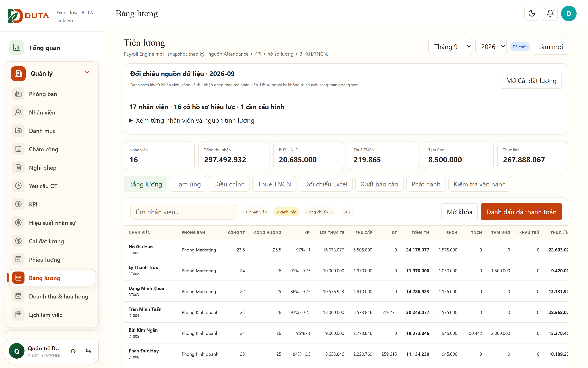This screenshot has height=368, width=588.
Task: Click the Thực lĩnh 267.888.067 summary card
Action: (x=533, y=156)
